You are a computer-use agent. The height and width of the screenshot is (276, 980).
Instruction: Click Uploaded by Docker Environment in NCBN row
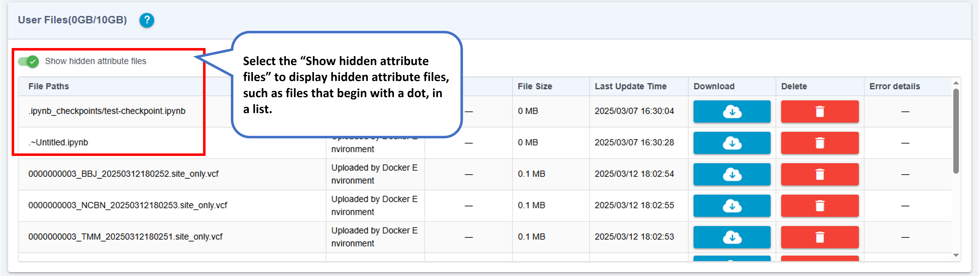pos(374,206)
